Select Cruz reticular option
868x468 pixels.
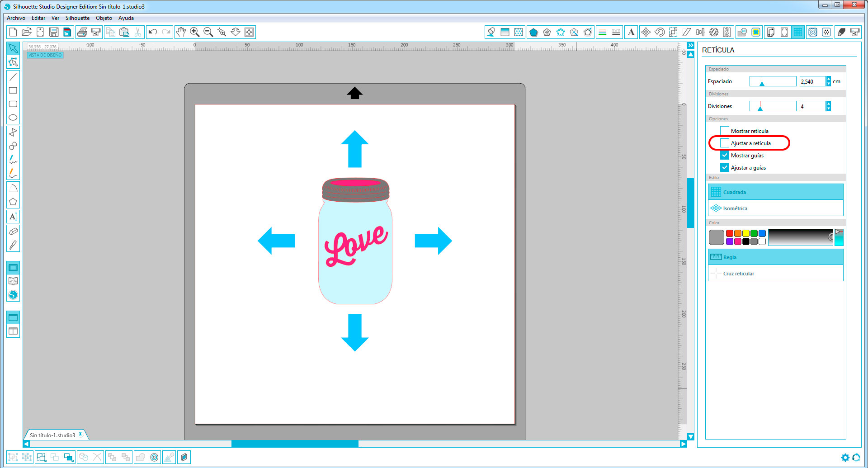(x=776, y=274)
